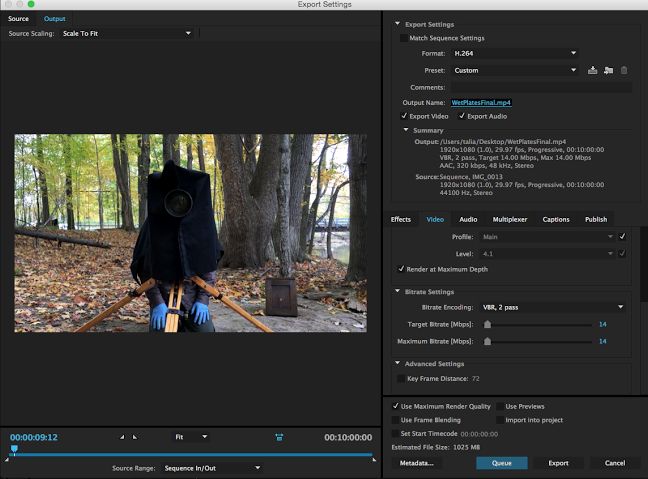Open the Format dropdown showing H.264
Viewport: 648px width, 479px height.
(x=515, y=53)
